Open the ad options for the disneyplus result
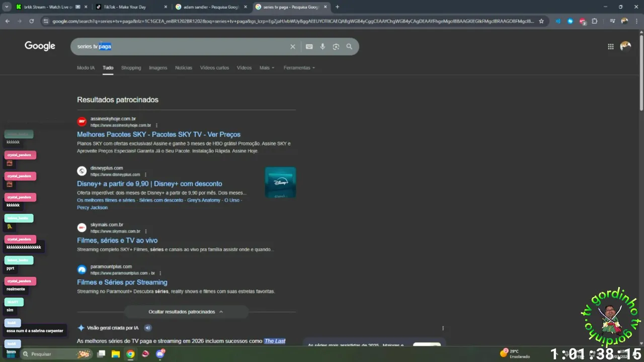Screen dimensions: 644x362 click(x=145, y=174)
